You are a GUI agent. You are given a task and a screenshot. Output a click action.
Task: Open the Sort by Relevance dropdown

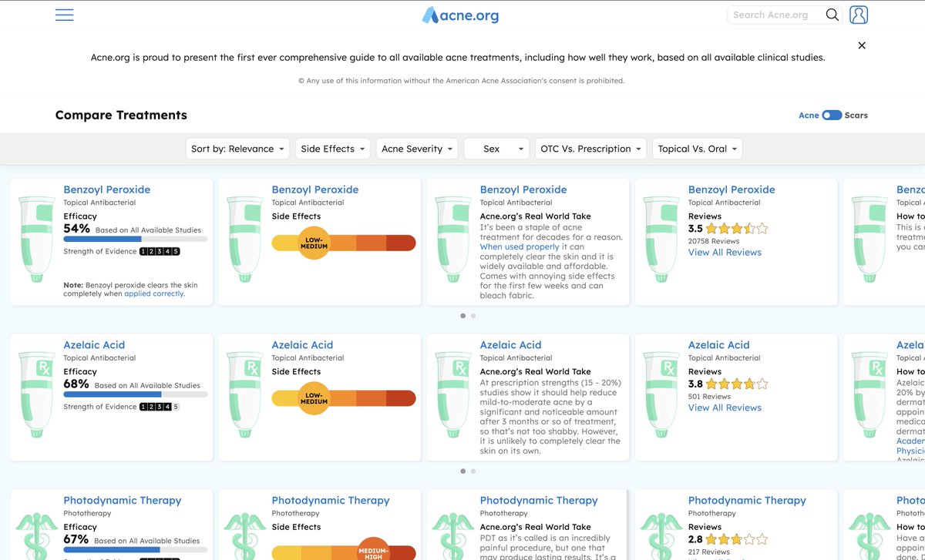coord(237,148)
